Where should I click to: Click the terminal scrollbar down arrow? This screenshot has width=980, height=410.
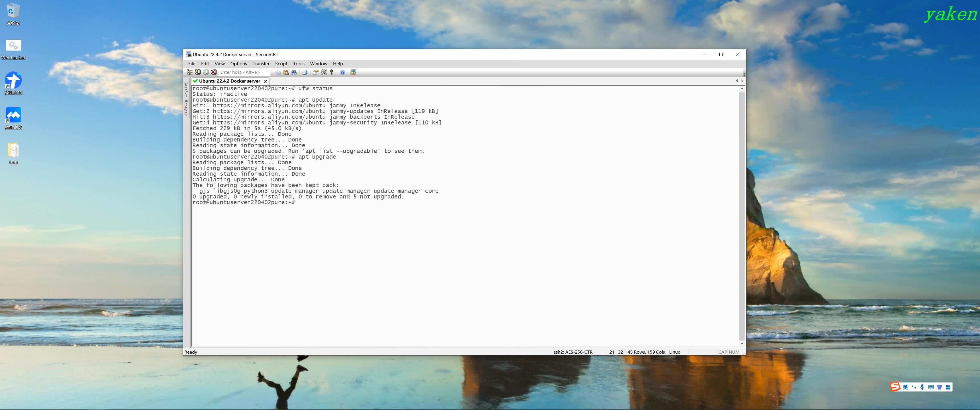coord(742,343)
